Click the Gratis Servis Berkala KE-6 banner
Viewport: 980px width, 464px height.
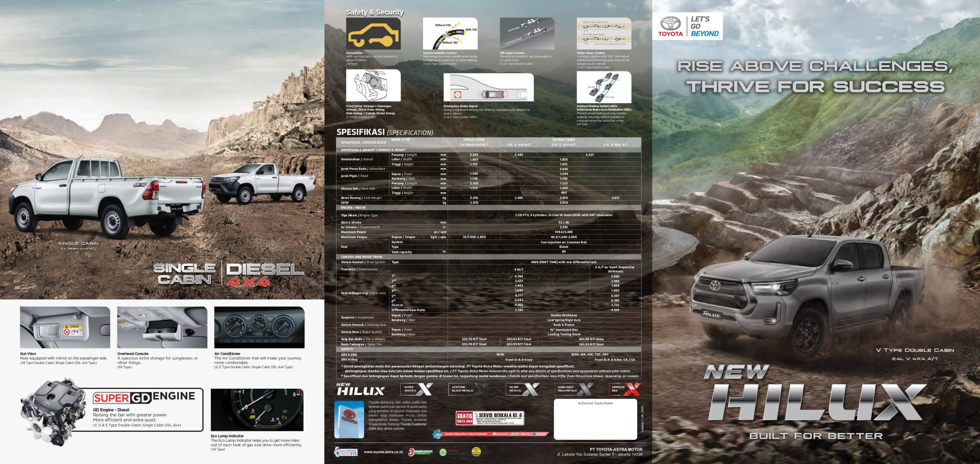[x=490, y=418]
